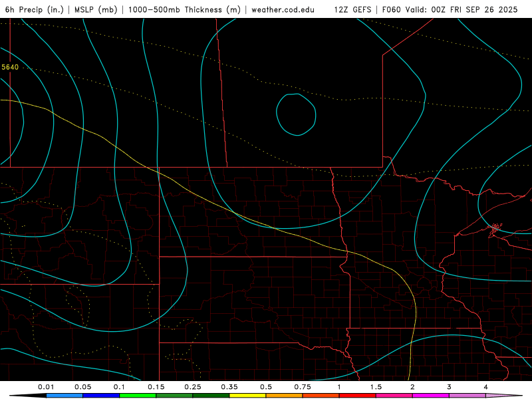Click the '12Z GEFS' model run label
The height and width of the screenshot is (399, 532).
tap(352, 9)
